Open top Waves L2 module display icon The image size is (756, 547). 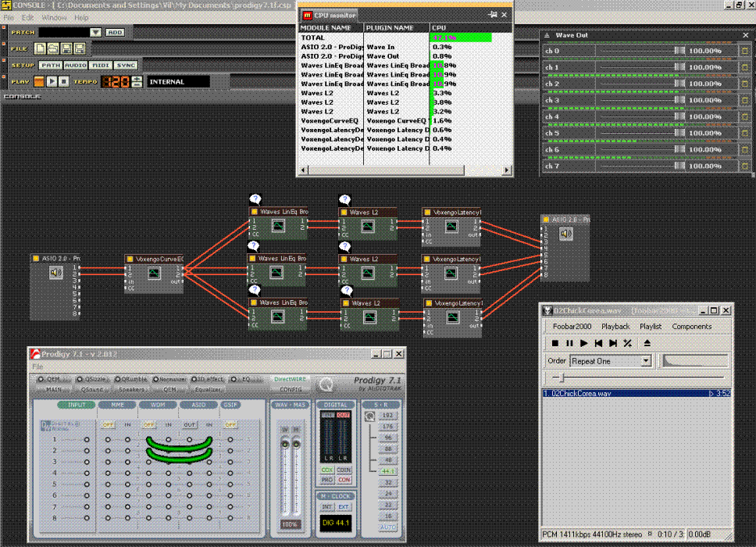click(368, 227)
